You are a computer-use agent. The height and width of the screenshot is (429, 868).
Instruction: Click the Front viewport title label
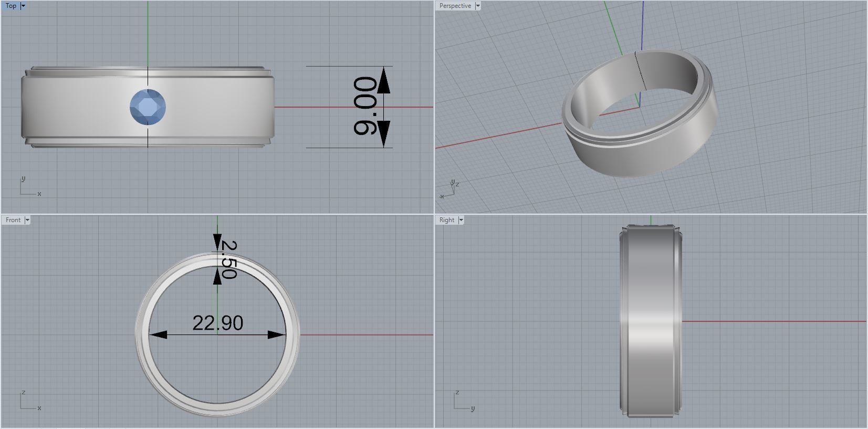[13, 220]
